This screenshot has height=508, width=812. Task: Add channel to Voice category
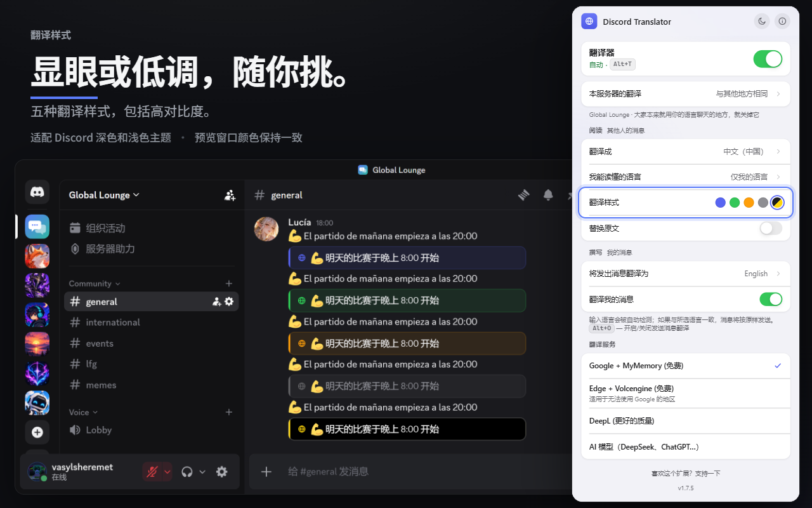pyautogui.click(x=229, y=412)
